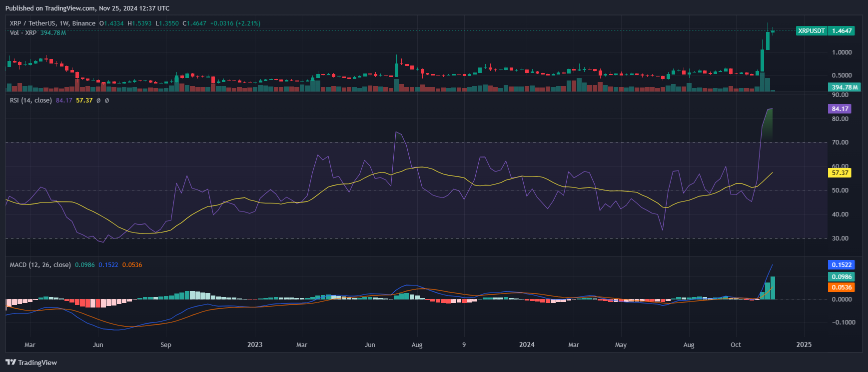Click the TradingView logo at bottom left
This screenshot has height=372, width=868.
(x=31, y=362)
